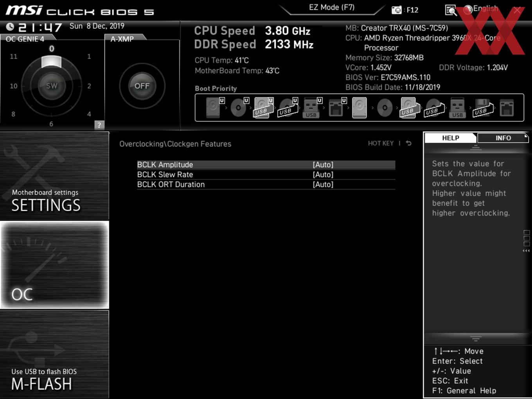Select the BCLK ORT Duration row label
Screen dimensions: 532x399
click(171, 184)
